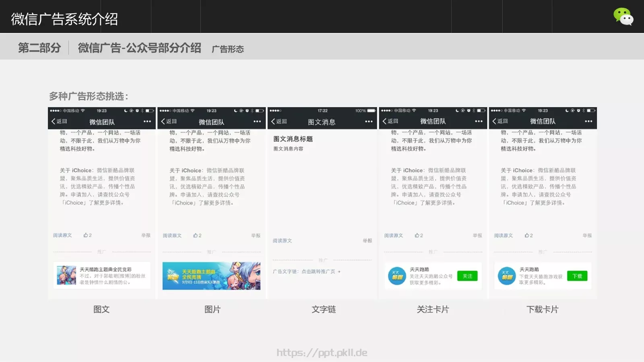Click the 微信广告系统介绍 slide title
Viewport: 644px width, 362px height.
coord(64,19)
